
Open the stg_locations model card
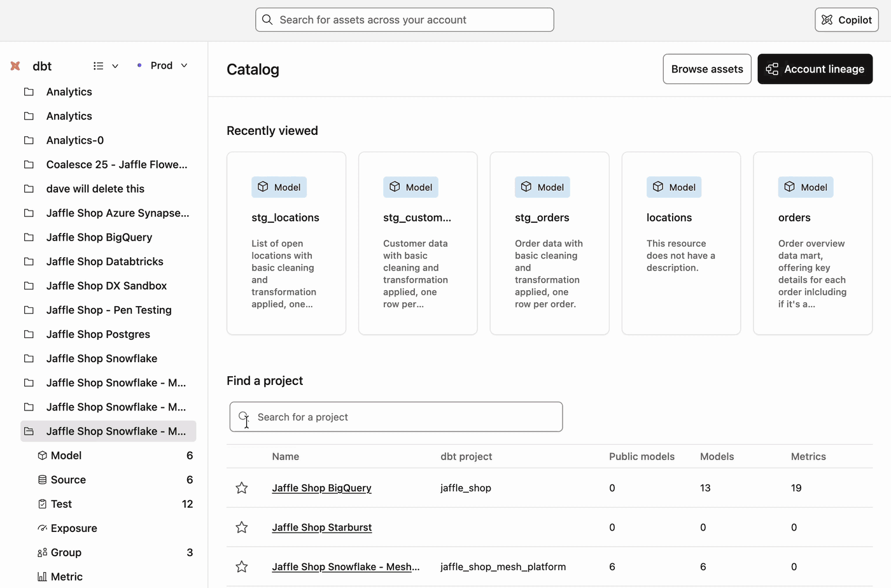(286, 243)
